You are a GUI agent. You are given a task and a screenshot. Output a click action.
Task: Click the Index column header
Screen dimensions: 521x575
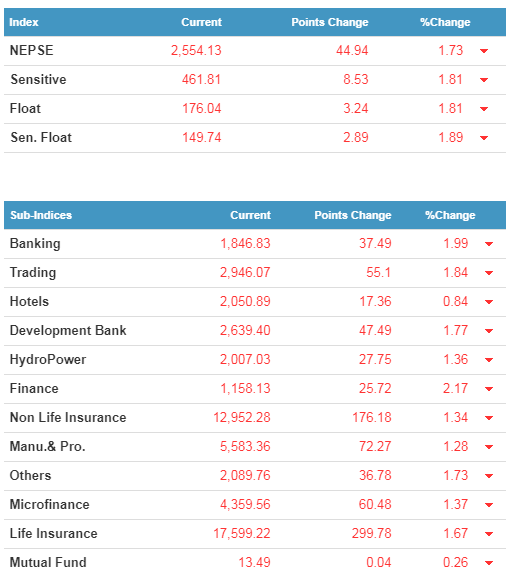pos(24,22)
